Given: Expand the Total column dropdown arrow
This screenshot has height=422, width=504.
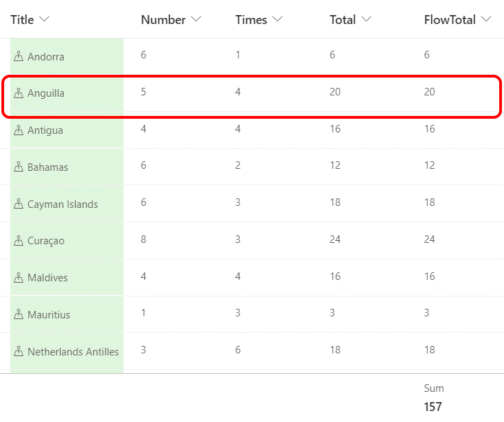Looking at the screenshot, I should point(366,20).
